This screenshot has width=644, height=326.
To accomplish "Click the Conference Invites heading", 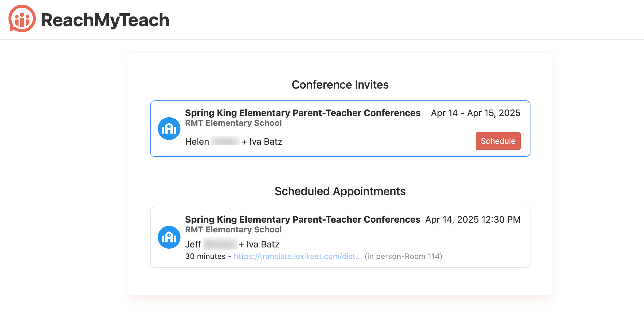I will click(340, 84).
